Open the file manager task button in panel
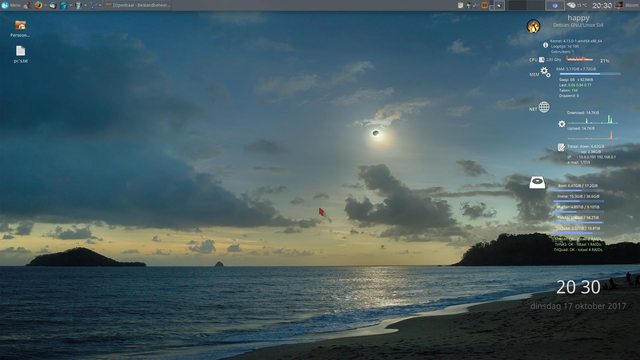The width and height of the screenshot is (640, 360). click(x=137, y=5)
